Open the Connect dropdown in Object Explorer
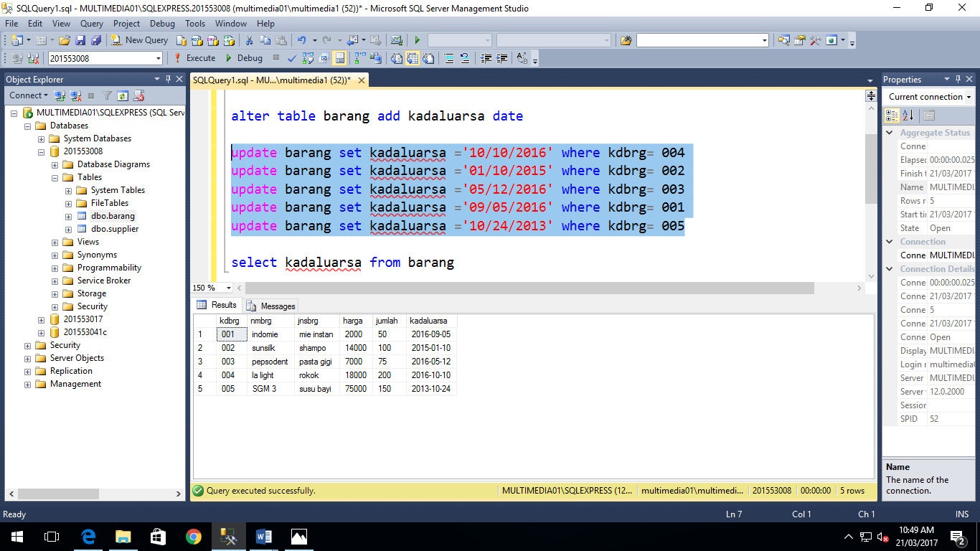 pyautogui.click(x=28, y=95)
